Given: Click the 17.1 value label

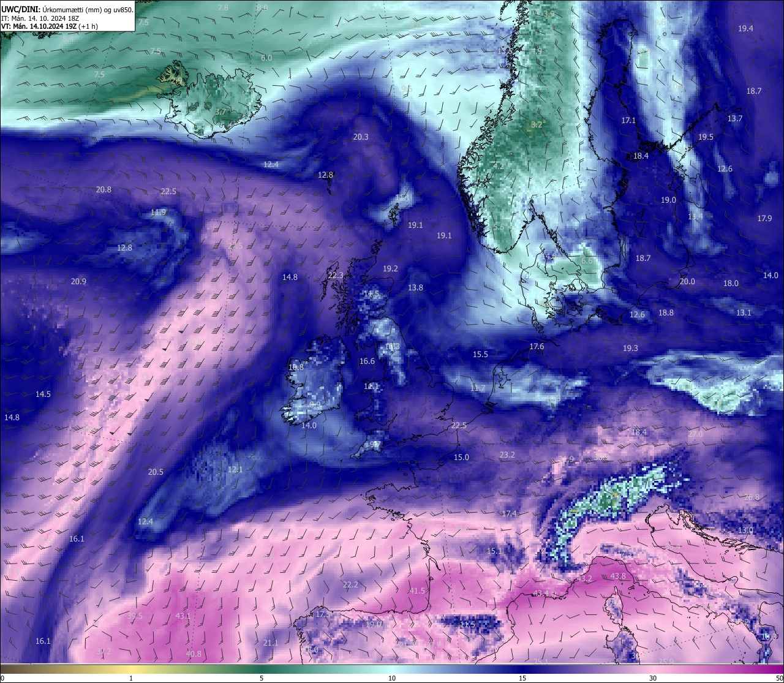Looking at the screenshot, I should point(628,120).
